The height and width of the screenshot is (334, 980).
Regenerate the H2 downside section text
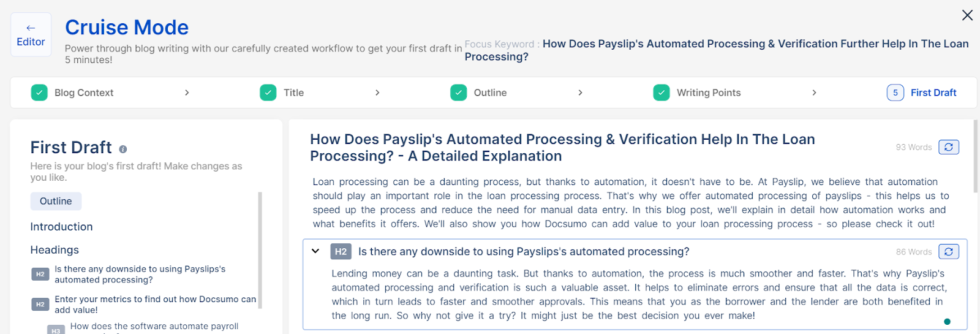click(x=949, y=251)
